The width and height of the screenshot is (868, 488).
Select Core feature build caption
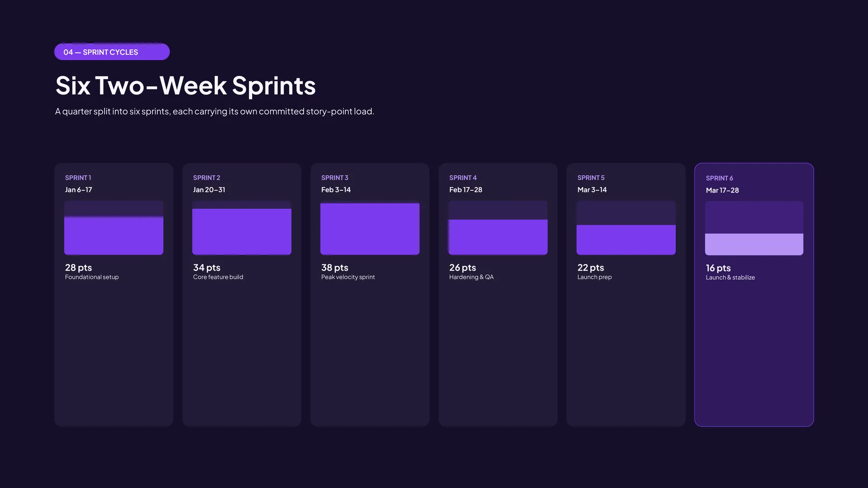tap(218, 277)
